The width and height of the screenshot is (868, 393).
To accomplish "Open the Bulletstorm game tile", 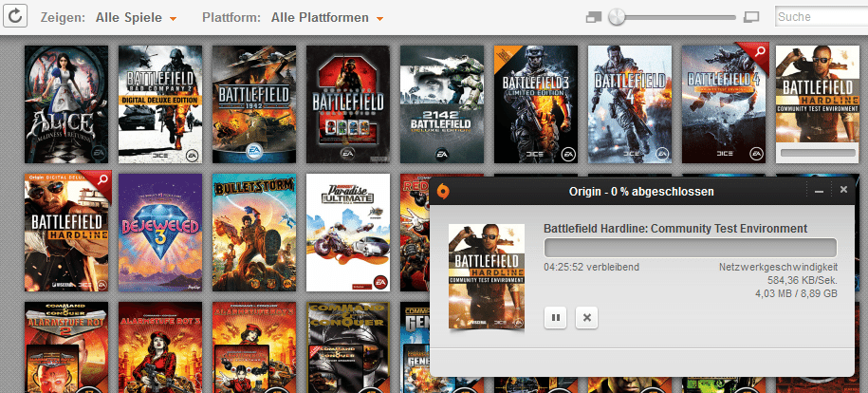I will click(249, 233).
